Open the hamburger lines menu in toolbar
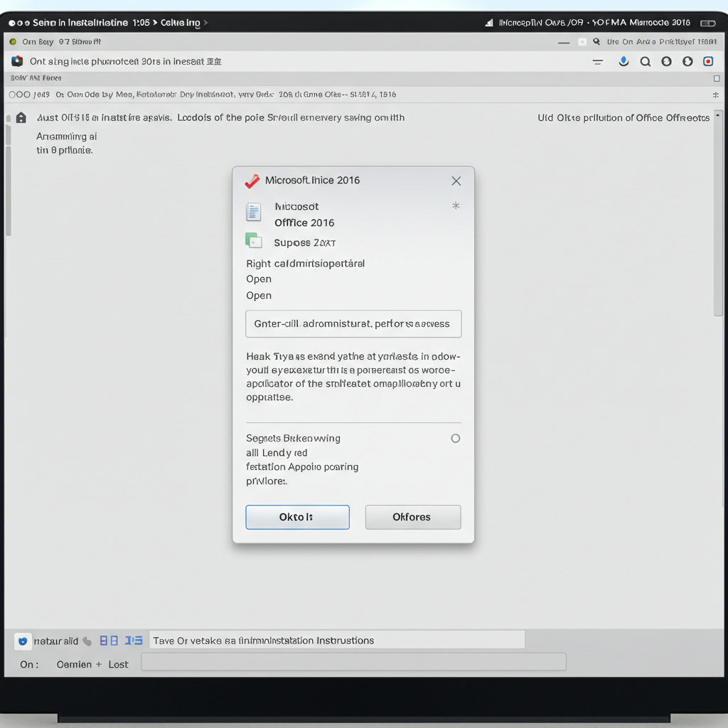This screenshot has width=728, height=728. click(x=597, y=62)
